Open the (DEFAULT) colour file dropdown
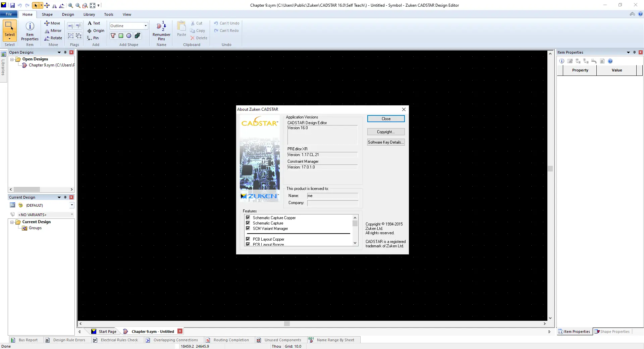The width and height of the screenshot is (644, 349). click(x=72, y=205)
